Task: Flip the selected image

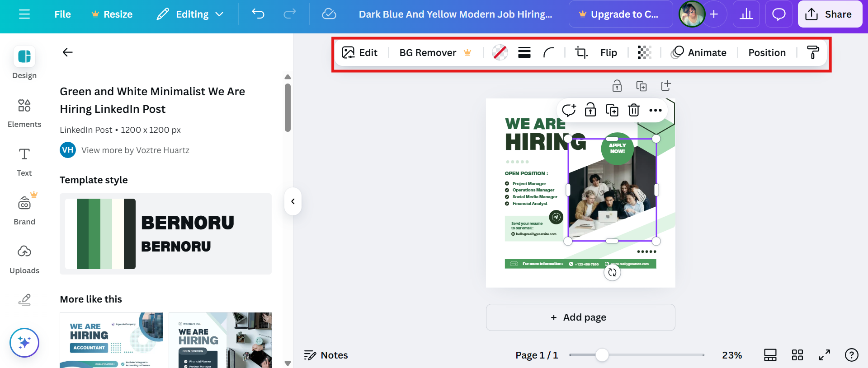Action: coord(609,53)
